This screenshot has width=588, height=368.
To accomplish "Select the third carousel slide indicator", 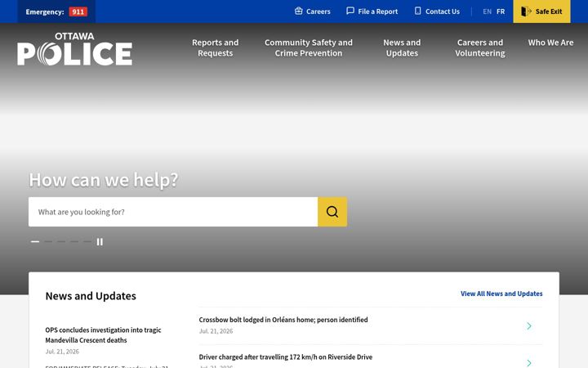I will pos(61,241).
